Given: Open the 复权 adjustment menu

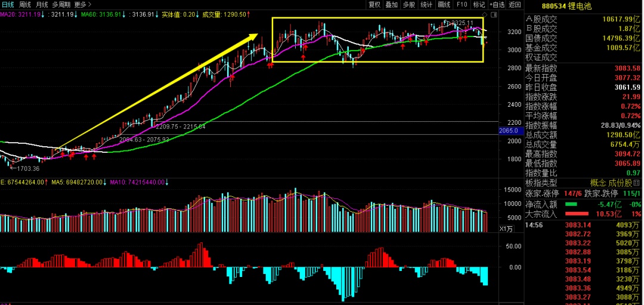Looking at the screenshot, I should tap(374, 4).
